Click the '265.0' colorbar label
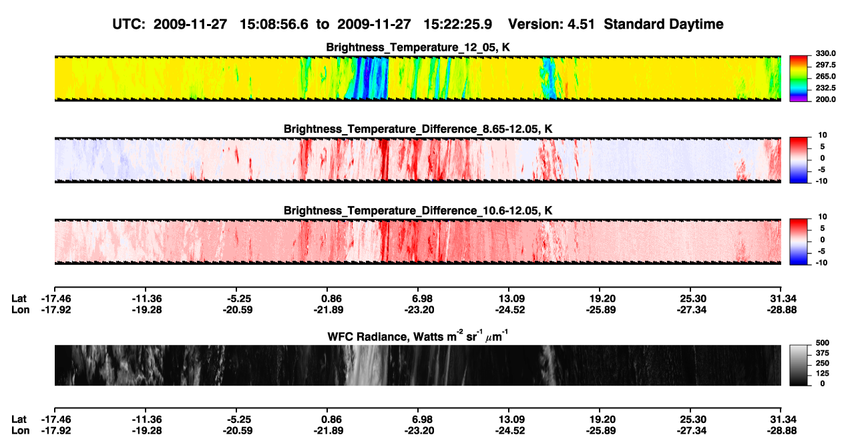This screenshot has height=445, width=868. [x=825, y=77]
